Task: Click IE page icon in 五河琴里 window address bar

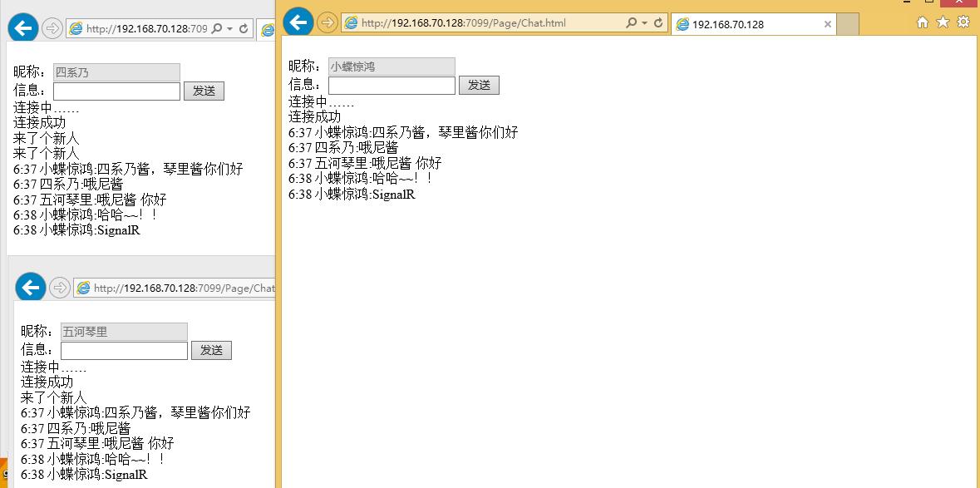Action: pyautogui.click(x=83, y=288)
